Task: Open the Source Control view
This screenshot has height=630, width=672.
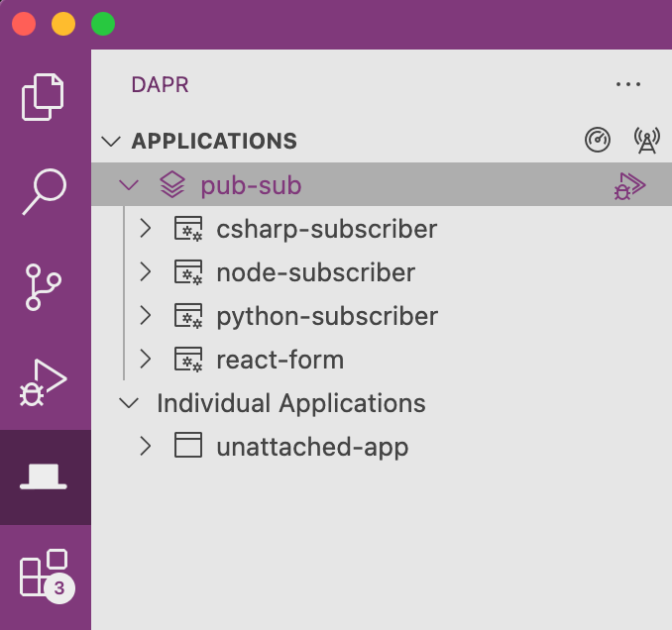Action: (44, 287)
